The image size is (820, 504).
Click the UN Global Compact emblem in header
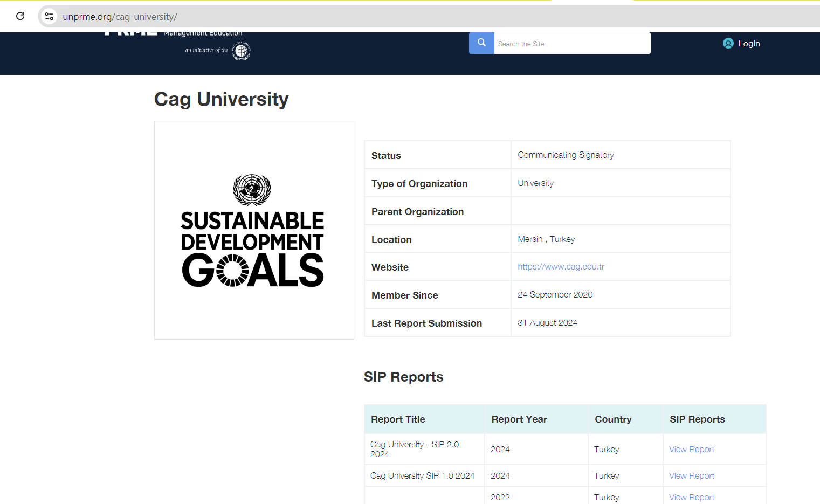(x=241, y=51)
